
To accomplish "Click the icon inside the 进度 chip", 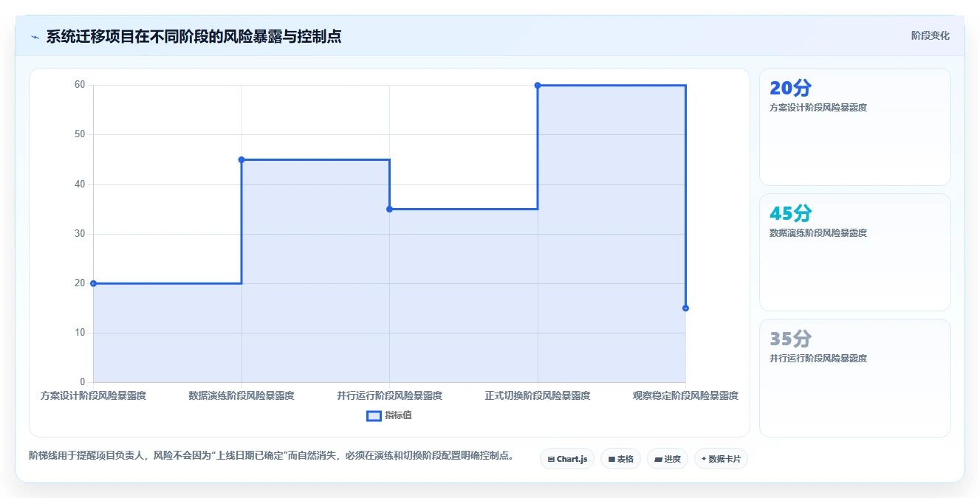I will pyautogui.click(x=658, y=459).
